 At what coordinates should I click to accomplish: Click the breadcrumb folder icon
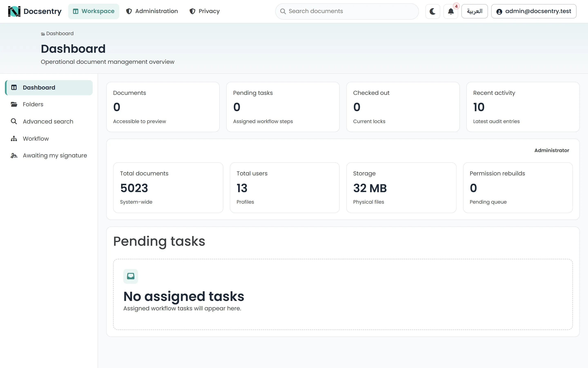click(43, 34)
